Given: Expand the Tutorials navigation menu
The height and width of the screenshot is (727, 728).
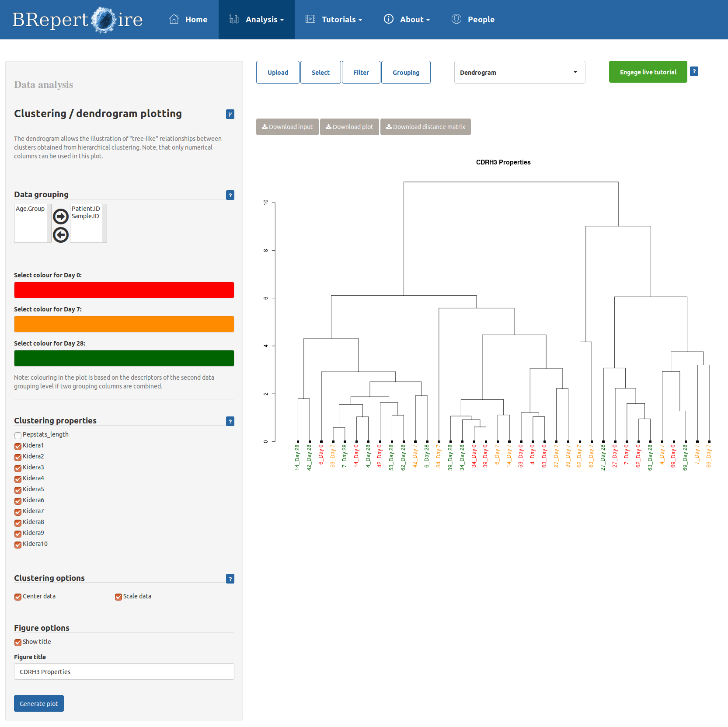Looking at the screenshot, I should [x=334, y=20].
